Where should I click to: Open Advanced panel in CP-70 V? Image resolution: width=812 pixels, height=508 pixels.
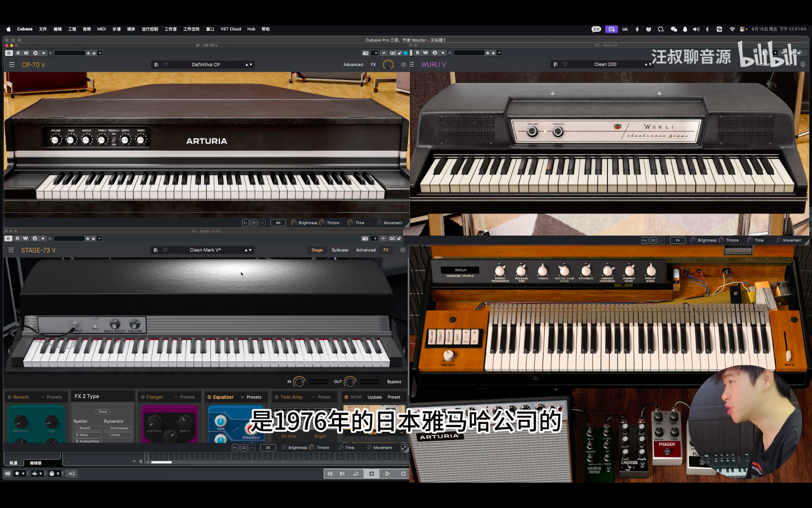[x=354, y=64]
